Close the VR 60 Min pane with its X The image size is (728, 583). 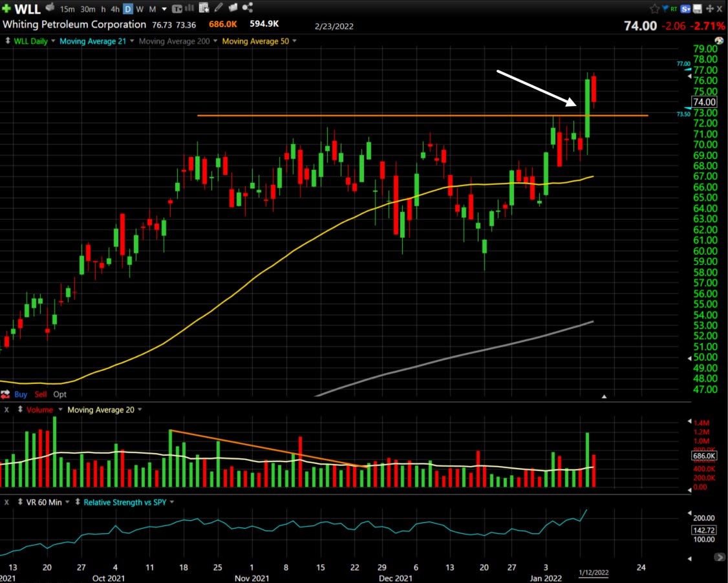coord(6,502)
